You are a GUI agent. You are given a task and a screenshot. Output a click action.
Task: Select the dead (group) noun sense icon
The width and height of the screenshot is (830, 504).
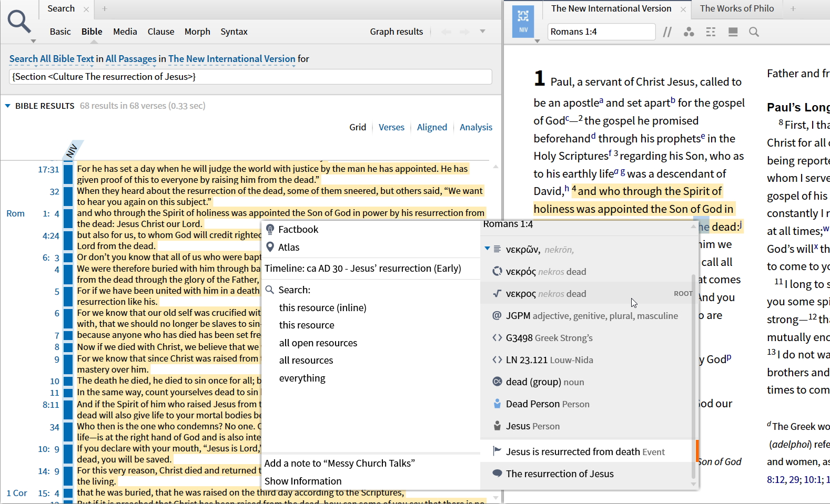click(x=497, y=382)
